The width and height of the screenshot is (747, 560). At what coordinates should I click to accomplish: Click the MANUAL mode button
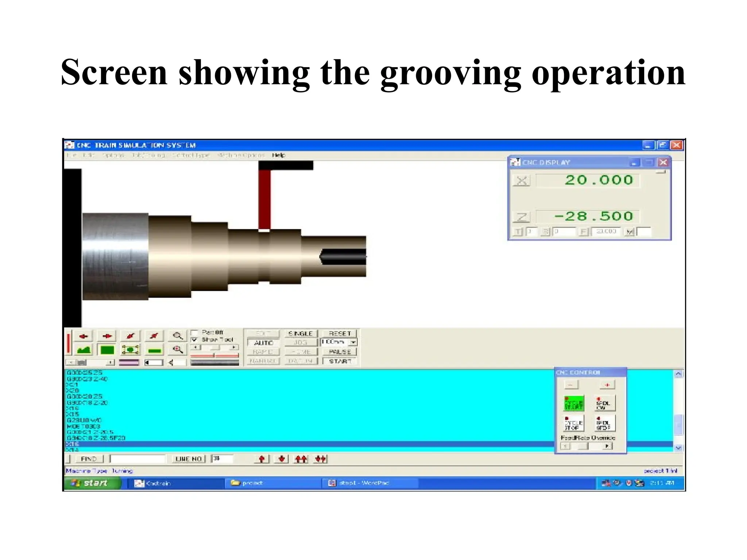tap(263, 361)
